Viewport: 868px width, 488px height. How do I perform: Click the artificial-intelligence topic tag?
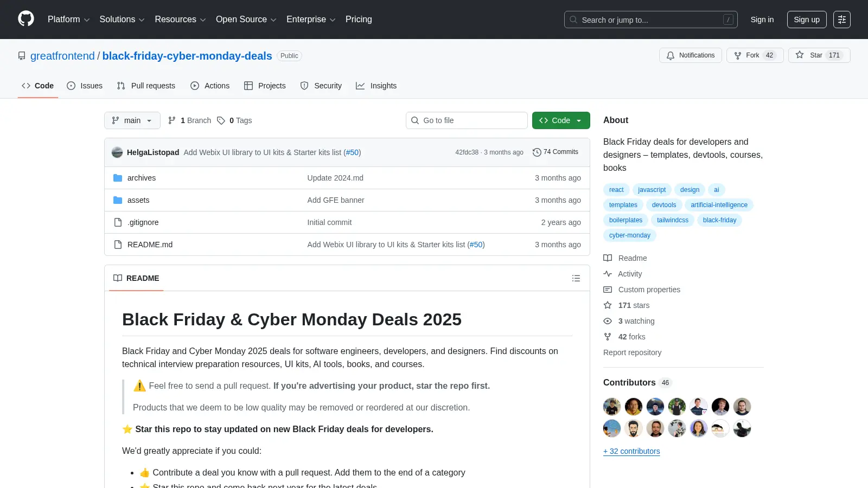(719, 205)
